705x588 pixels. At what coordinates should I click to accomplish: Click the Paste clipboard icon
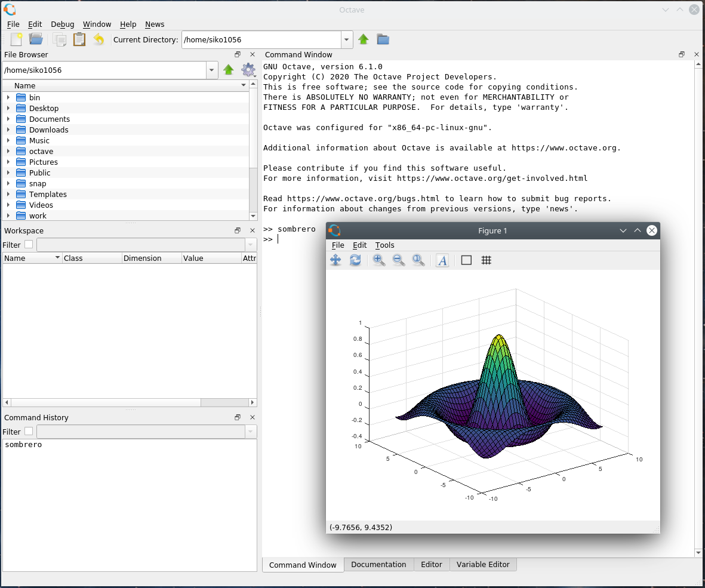79,39
